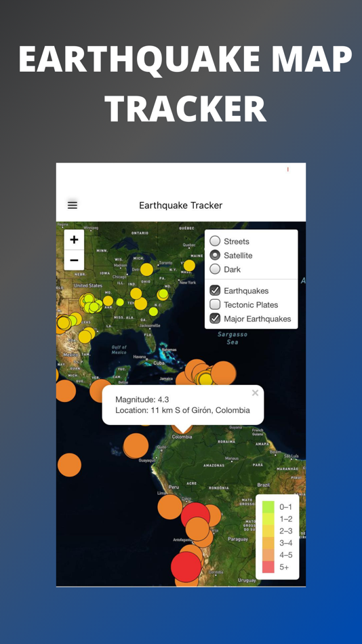
Task: Click the Earthquake Tracker title
Action: pyautogui.click(x=181, y=205)
